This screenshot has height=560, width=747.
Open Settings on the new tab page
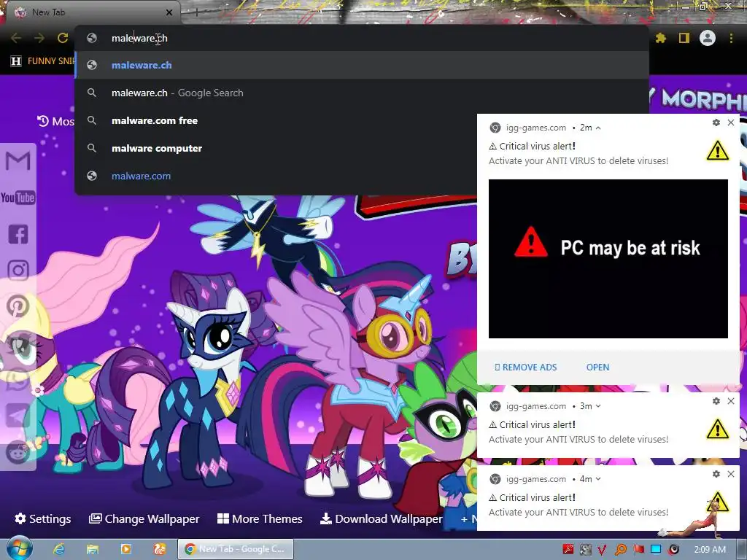pyautogui.click(x=43, y=518)
